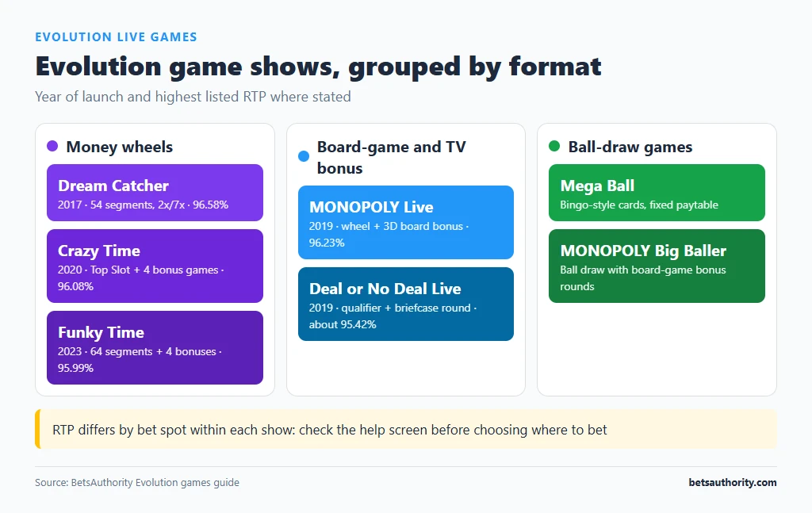This screenshot has height=513, width=812.
Task: Click the 'Bingo-style cards, fixed paytable' text
Action: click(639, 205)
